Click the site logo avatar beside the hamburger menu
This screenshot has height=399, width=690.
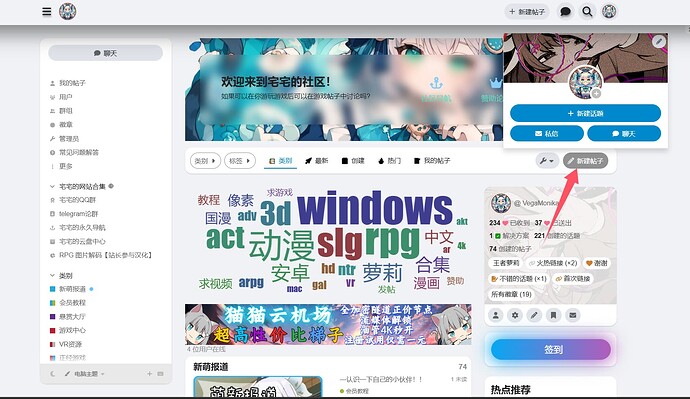click(x=68, y=11)
